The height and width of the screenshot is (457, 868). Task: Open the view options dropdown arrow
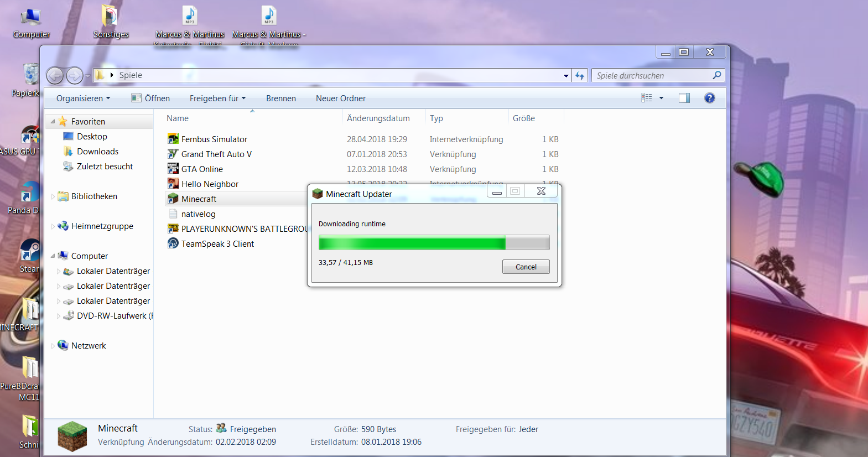661,98
